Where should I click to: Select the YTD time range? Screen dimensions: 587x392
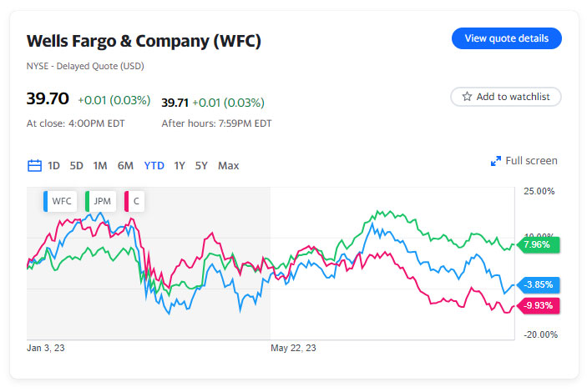(x=154, y=165)
